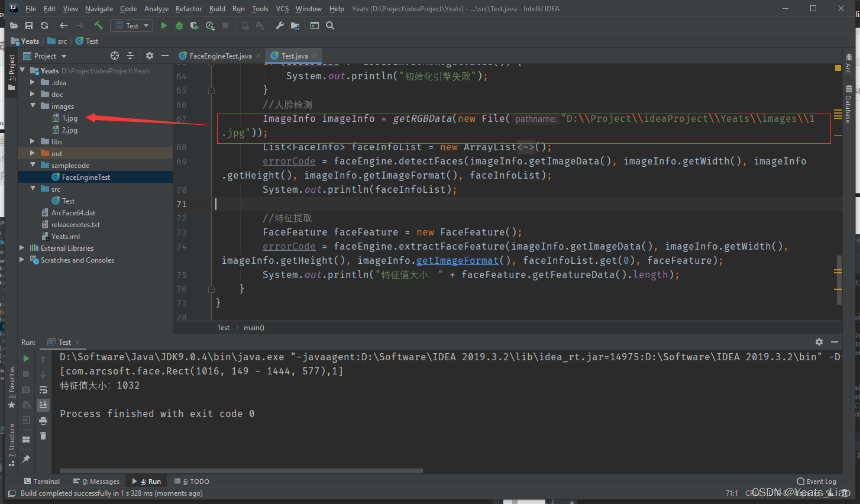Open the Terminal tool window button

point(41,482)
